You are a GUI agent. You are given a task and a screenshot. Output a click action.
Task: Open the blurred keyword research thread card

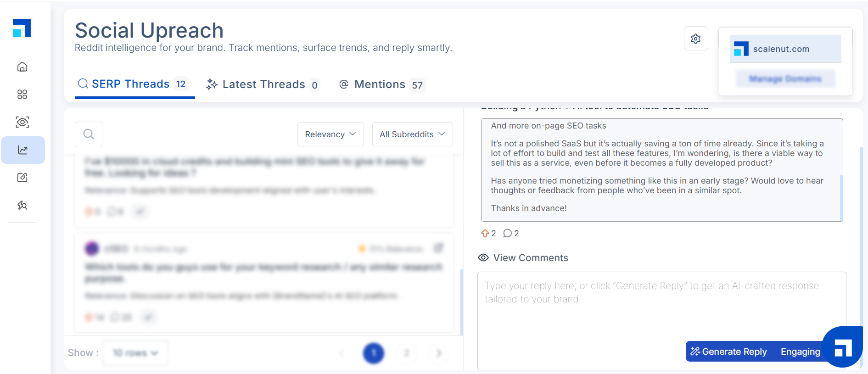point(264,283)
